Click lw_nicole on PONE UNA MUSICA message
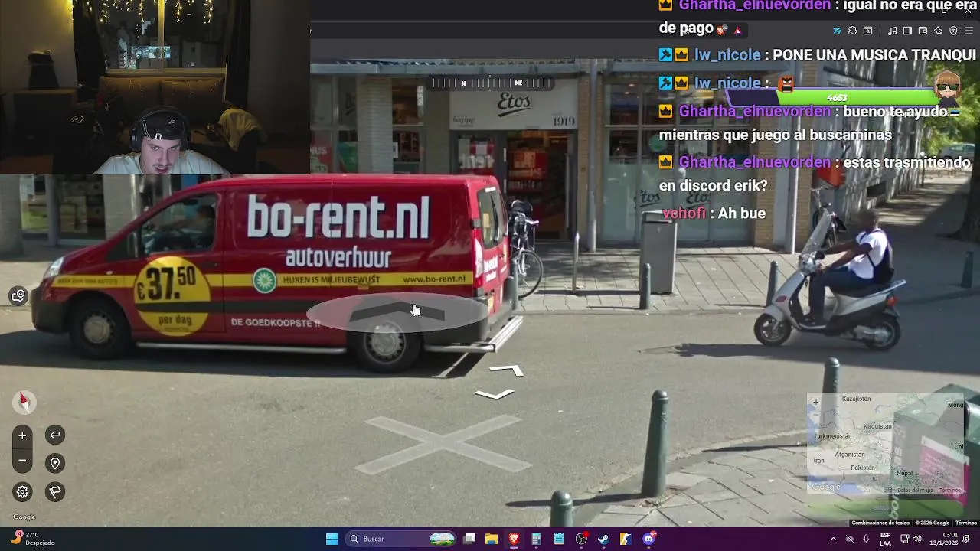This screenshot has width=980, height=551. tap(727, 55)
